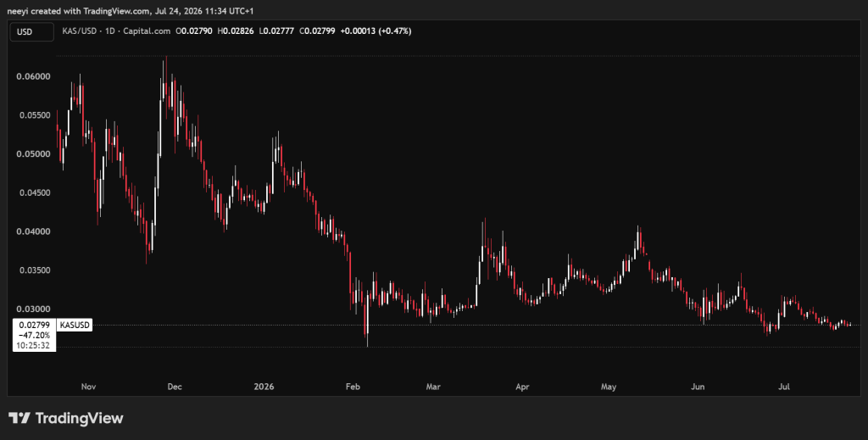
Task: Click the 0.04500 price axis label
Action: pyautogui.click(x=34, y=192)
